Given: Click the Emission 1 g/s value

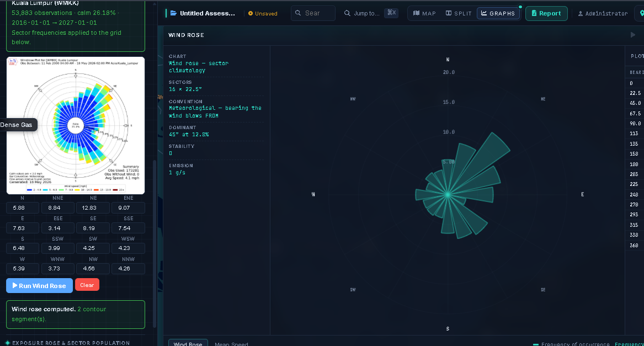Looking at the screenshot, I should click(177, 173).
